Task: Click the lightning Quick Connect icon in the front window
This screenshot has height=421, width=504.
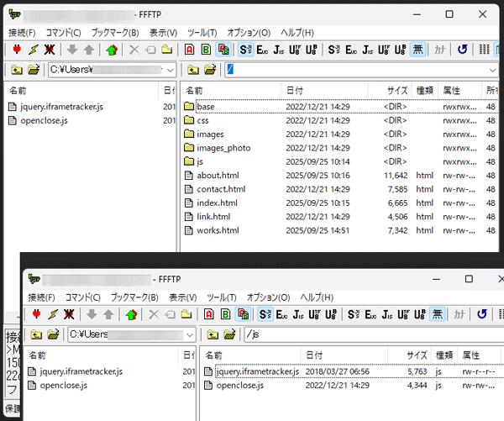Action: [52, 314]
